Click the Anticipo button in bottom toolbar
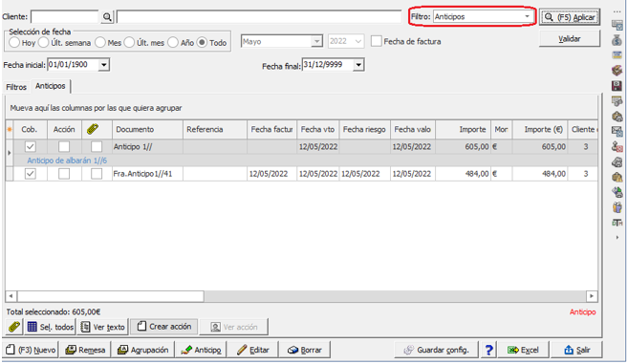 (201, 350)
